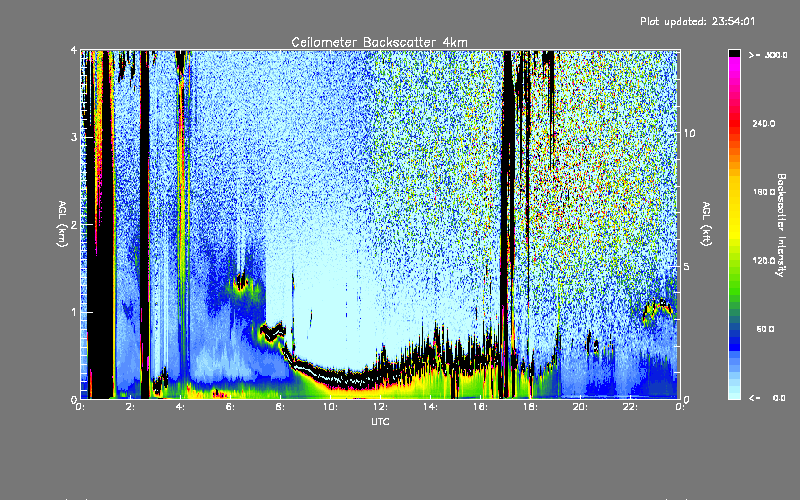Click the "AGL (kft)" right axis label
800x500 pixels.
coord(706,224)
